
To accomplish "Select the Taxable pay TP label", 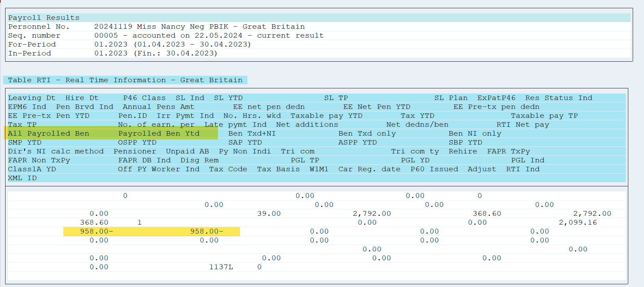I will (x=544, y=116).
